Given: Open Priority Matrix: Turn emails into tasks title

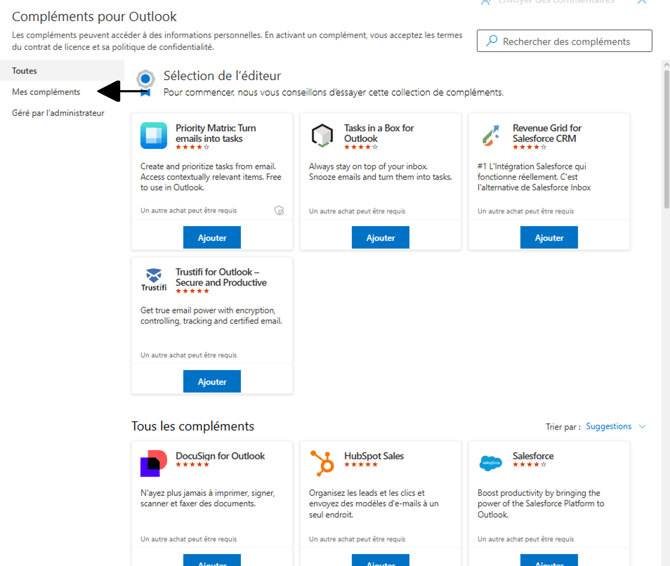Looking at the screenshot, I should coord(216,133).
